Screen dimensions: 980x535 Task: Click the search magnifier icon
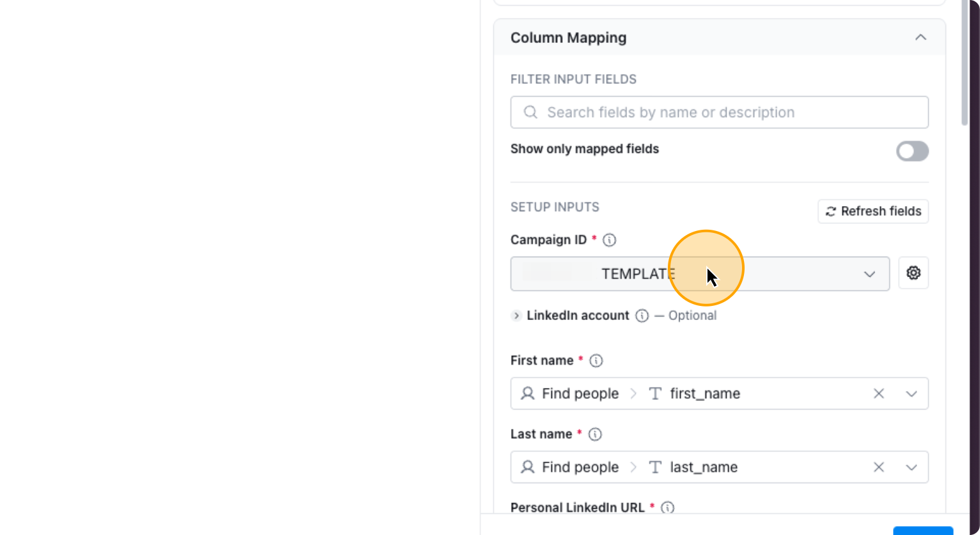(530, 113)
